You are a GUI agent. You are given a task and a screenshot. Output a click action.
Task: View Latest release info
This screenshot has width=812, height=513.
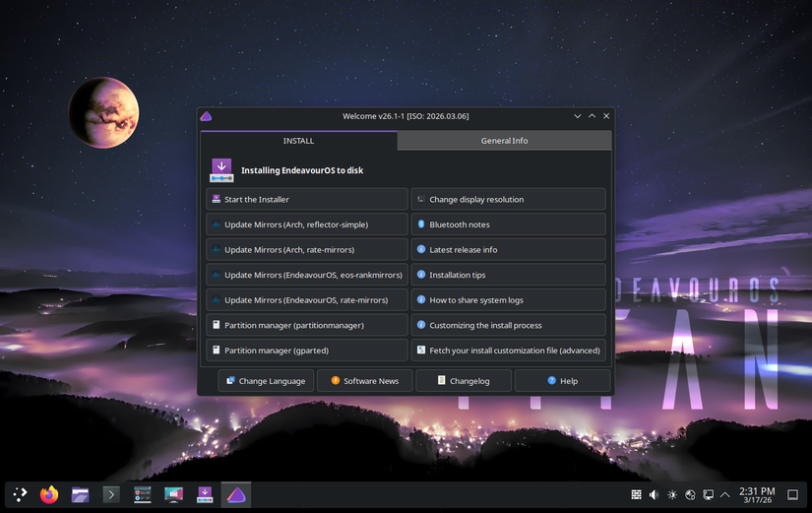(509, 250)
